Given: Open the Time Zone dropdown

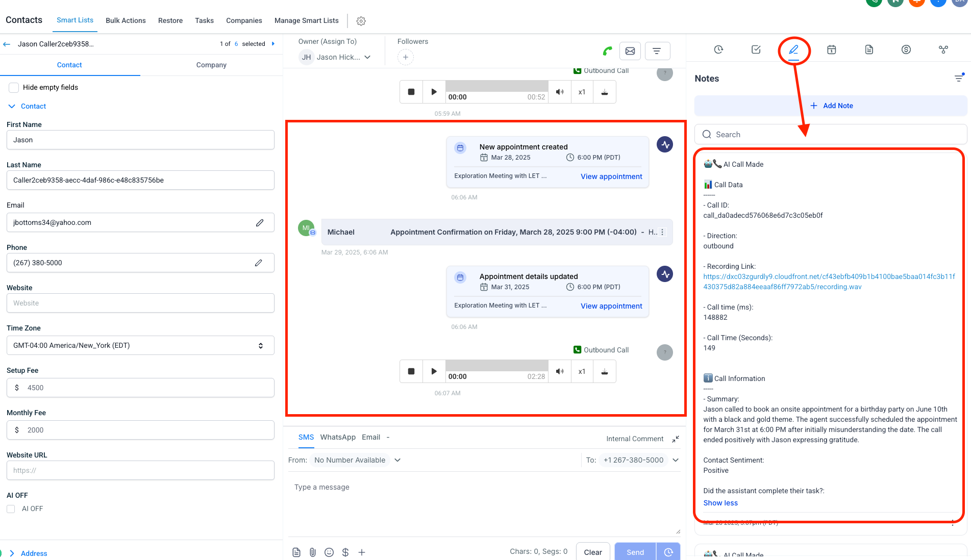Looking at the screenshot, I should coord(140,346).
